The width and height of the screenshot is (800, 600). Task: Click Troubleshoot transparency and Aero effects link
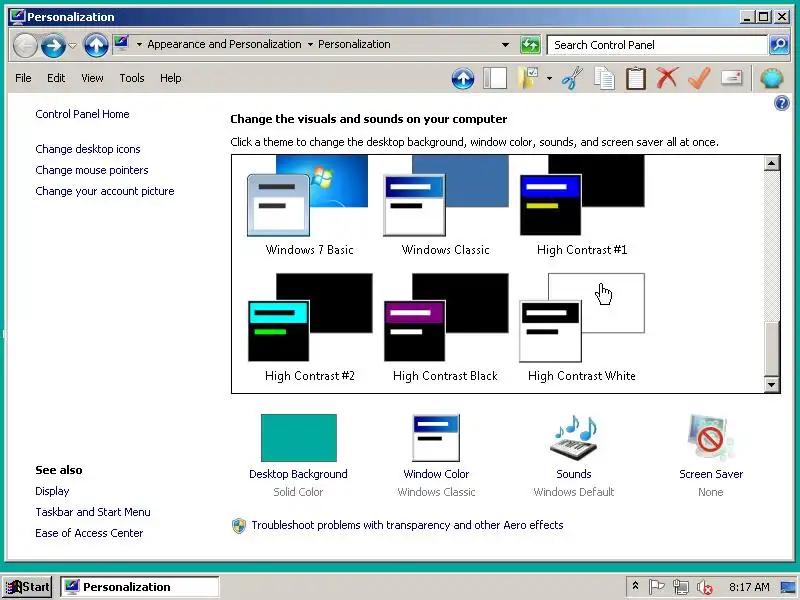pos(407,525)
